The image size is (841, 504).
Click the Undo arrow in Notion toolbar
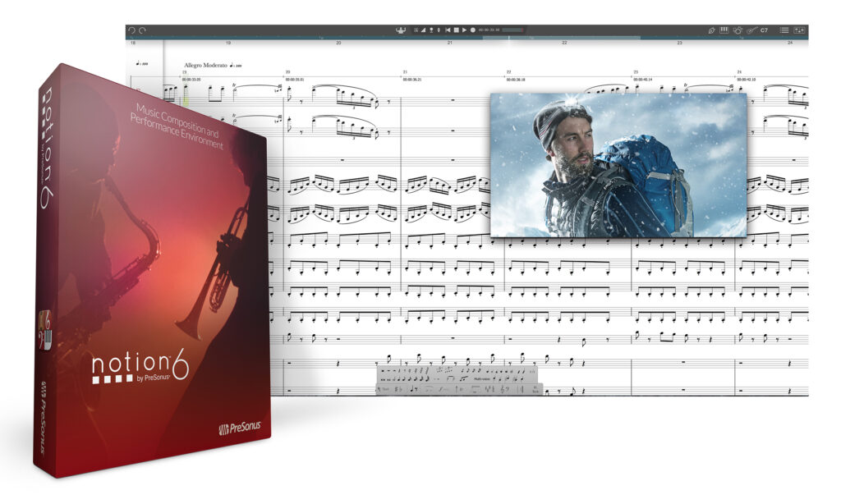coord(131,30)
